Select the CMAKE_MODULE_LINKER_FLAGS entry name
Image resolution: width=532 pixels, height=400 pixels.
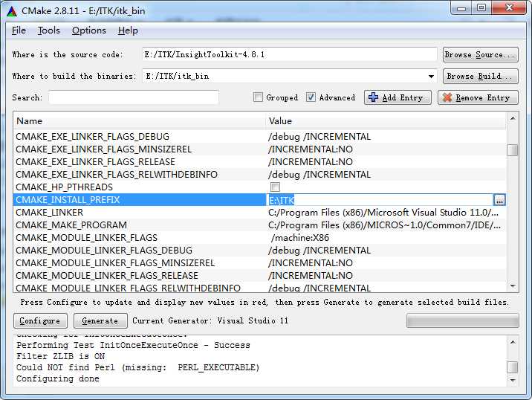pyautogui.click(x=86, y=238)
